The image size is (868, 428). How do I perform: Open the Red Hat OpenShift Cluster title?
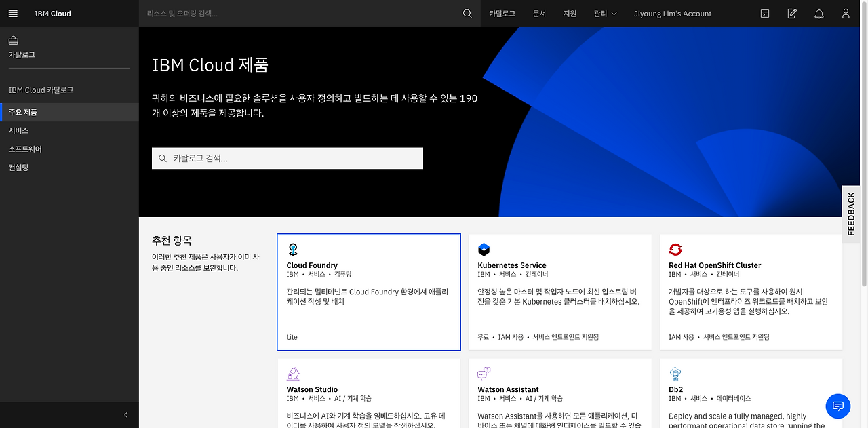click(x=715, y=265)
